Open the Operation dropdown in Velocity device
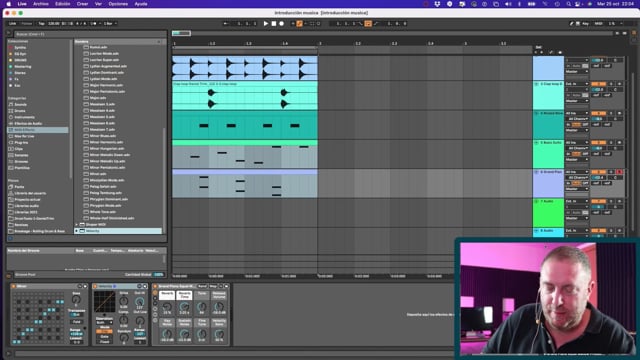This screenshot has height=360, width=640. click(104, 322)
